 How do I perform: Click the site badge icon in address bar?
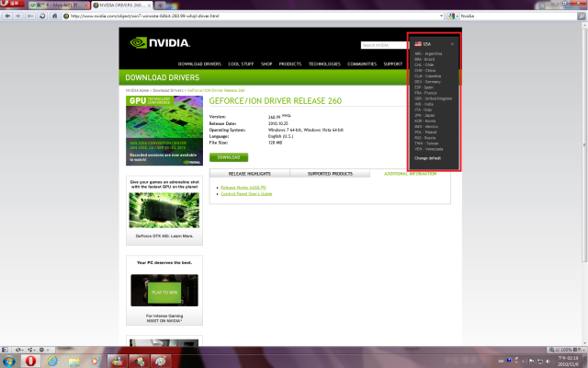point(66,17)
